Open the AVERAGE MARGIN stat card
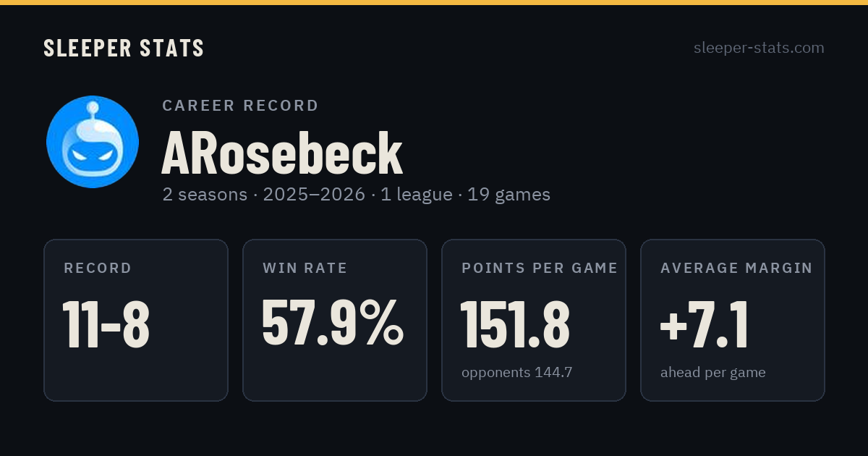868x456 pixels. 733,320
